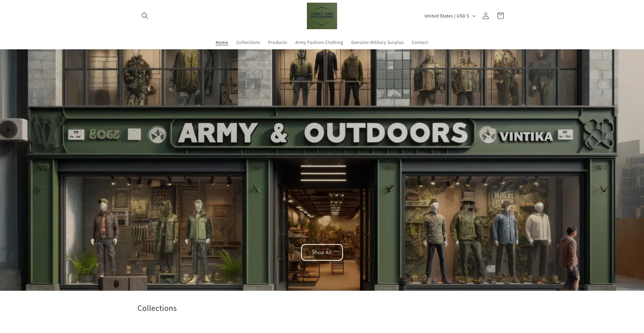Open the account login icon
The height and width of the screenshot is (333, 644).
485,16
